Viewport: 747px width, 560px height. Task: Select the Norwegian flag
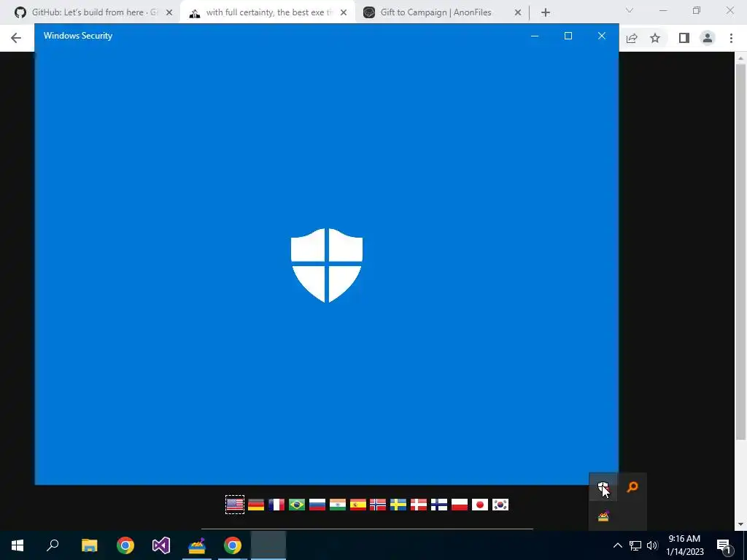(x=378, y=505)
